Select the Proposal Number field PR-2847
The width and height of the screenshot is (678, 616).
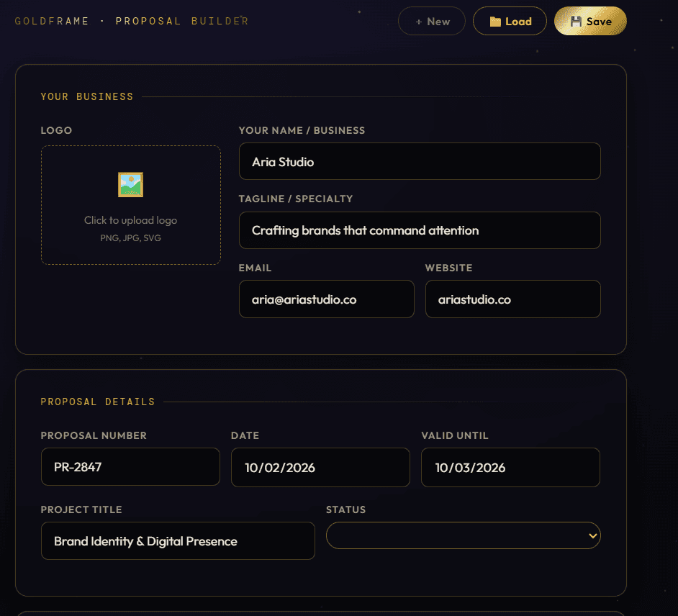tap(130, 467)
